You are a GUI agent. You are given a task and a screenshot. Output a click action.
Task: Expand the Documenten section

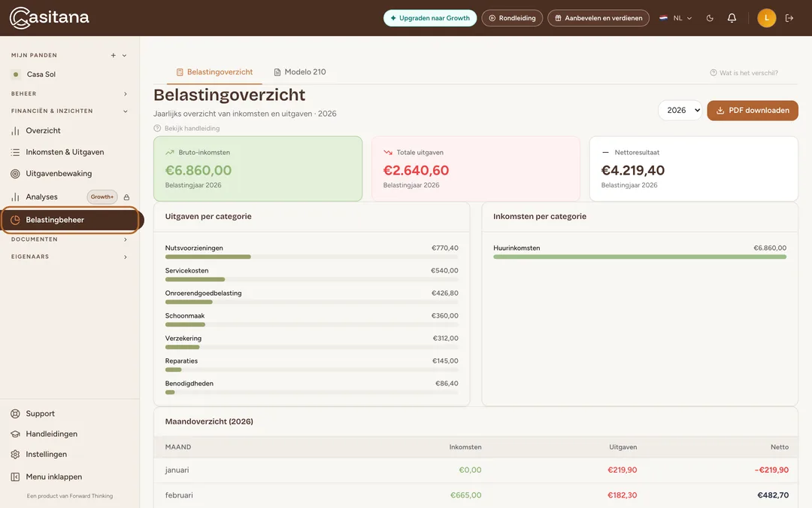[70, 239]
